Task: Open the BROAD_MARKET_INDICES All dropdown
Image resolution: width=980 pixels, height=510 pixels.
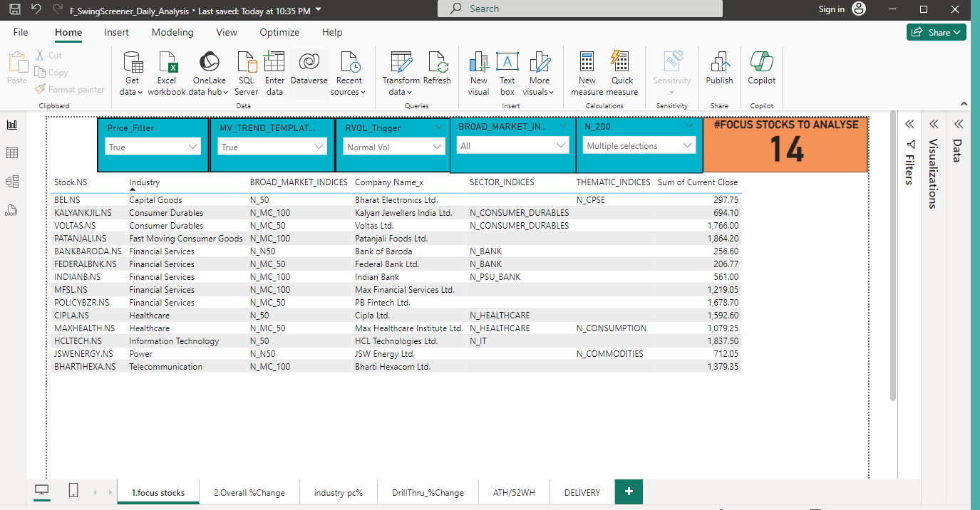Action: point(513,145)
